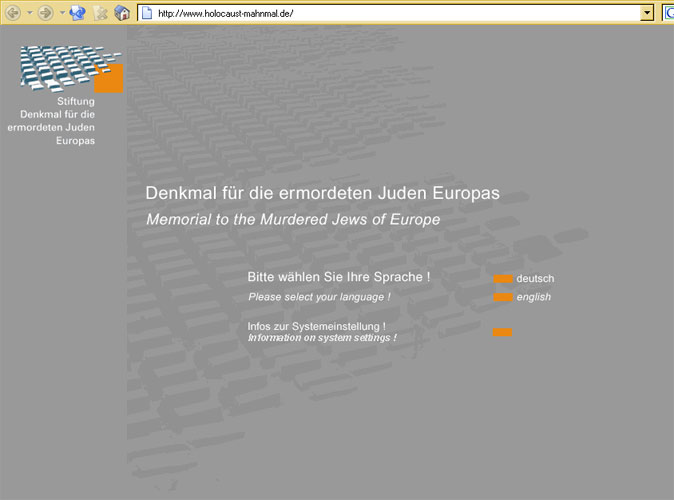Image resolution: width=674 pixels, height=500 pixels.
Task: Click the orange square in the logo
Action: tap(109, 78)
